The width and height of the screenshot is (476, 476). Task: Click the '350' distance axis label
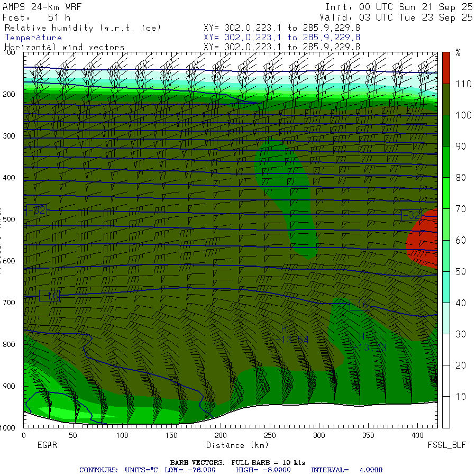(368, 435)
